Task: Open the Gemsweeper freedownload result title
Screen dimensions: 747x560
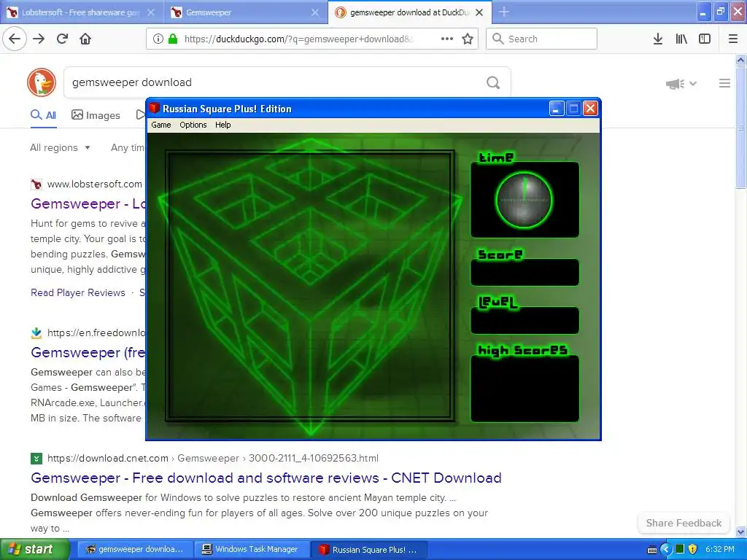Action: pyautogui.click(x=88, y=352)
